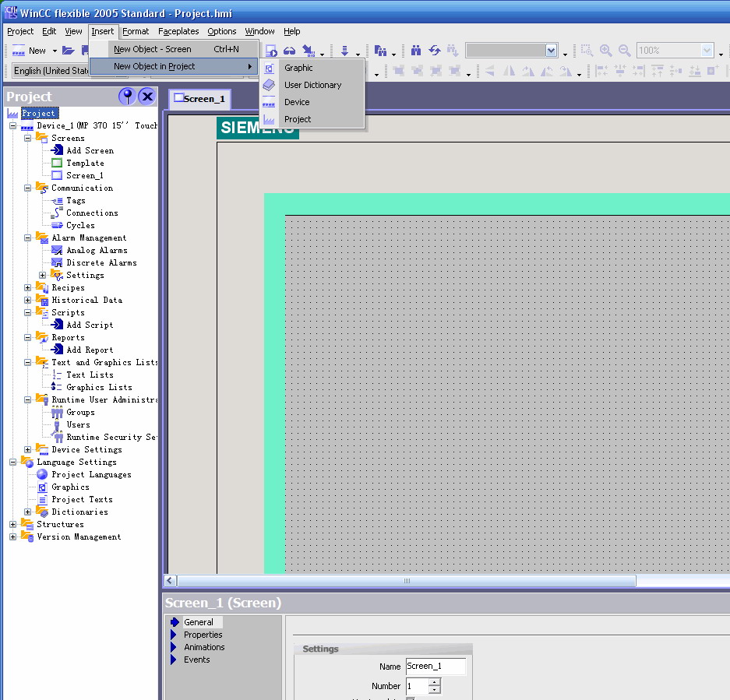The width and height of the screenshot is (730, 700).
Task: Click the Add Report arrow icon
Action: click(57, 349)
